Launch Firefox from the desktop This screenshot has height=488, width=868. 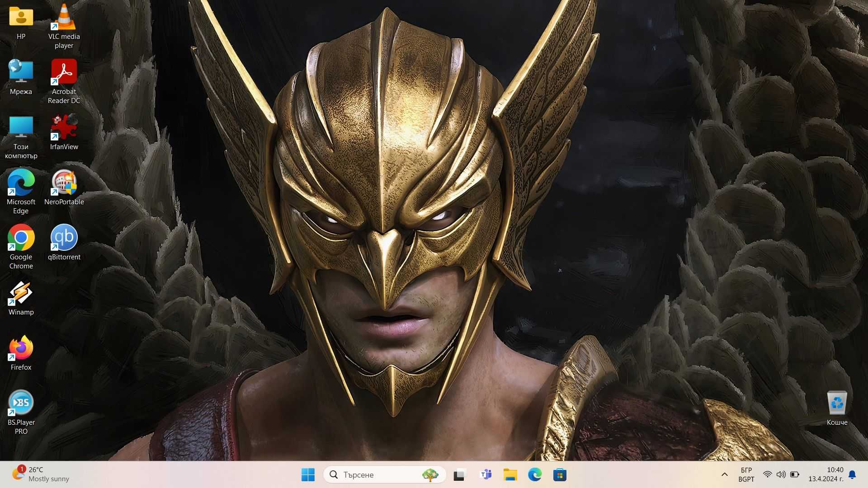tap(21, 353)
